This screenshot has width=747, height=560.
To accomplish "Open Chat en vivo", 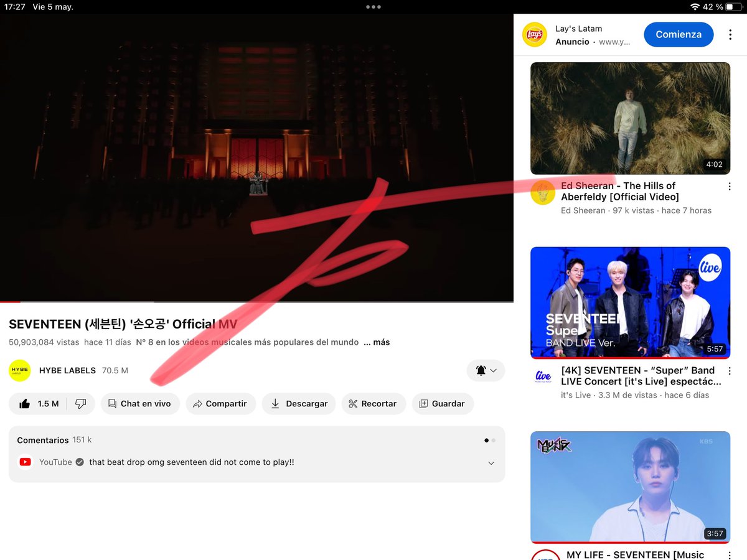I will pyautogui.click(x=140, y=404).
